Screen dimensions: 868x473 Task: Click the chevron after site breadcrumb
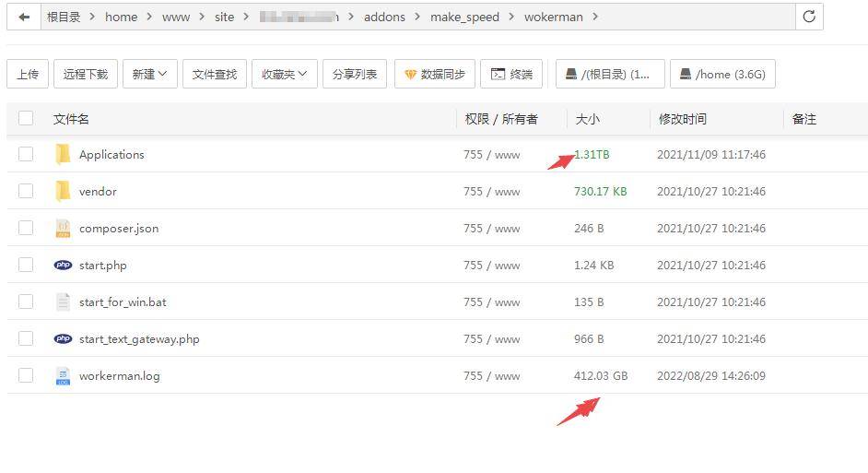[x=246, y=18]
